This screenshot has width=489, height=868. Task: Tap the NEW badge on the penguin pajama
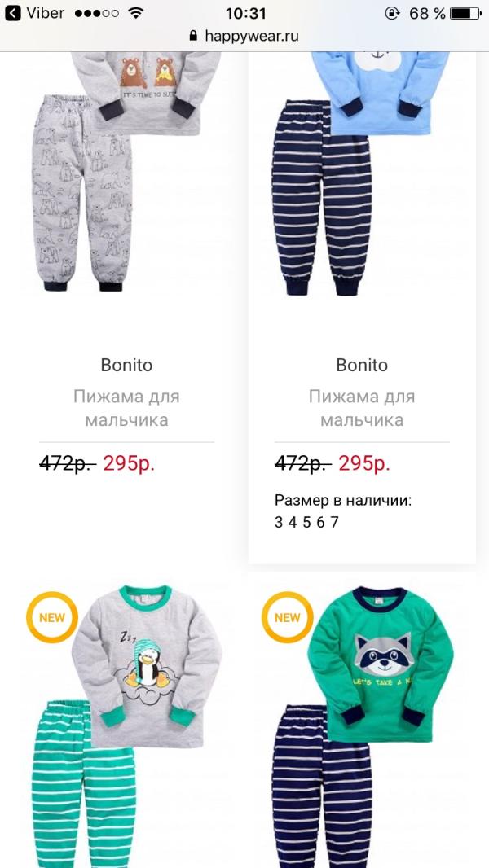point(52,617)
